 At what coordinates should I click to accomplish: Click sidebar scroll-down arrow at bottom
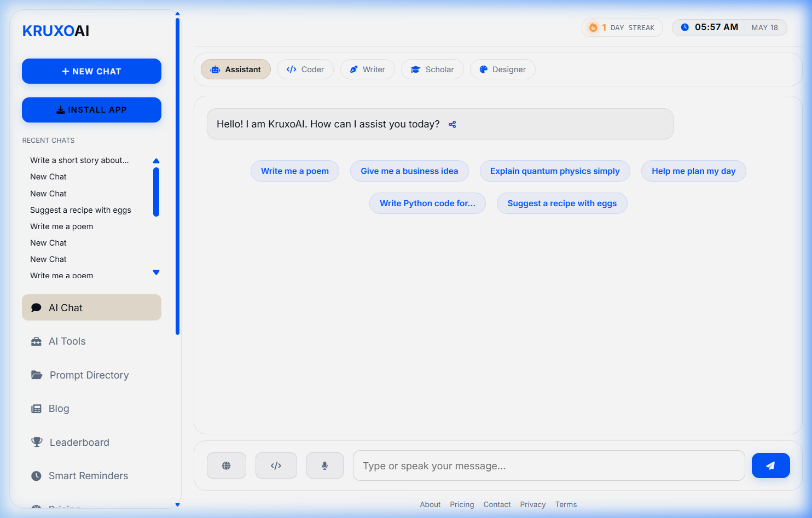[x=177, y=505]
